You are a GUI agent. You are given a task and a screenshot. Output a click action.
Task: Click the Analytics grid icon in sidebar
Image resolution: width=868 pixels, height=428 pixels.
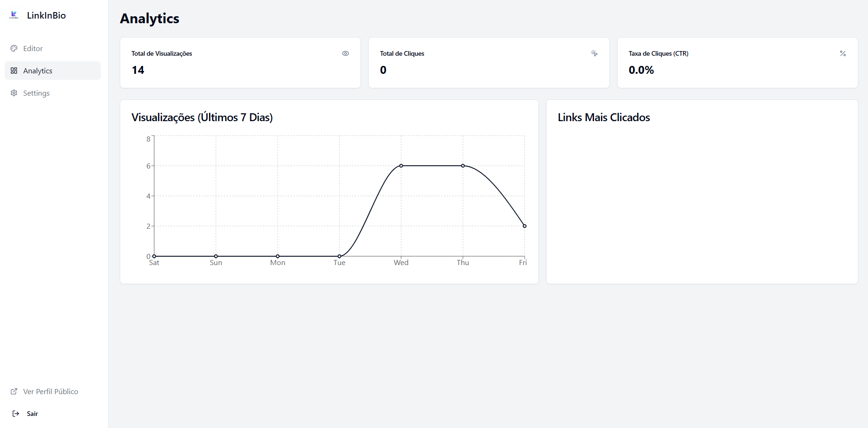coord(14,71)
